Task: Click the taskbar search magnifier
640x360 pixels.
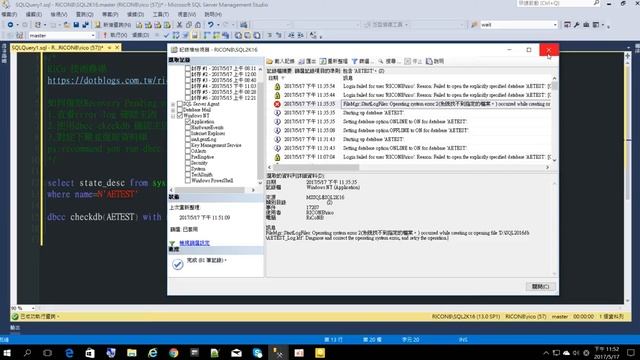Action: click(x=27, y=353)
